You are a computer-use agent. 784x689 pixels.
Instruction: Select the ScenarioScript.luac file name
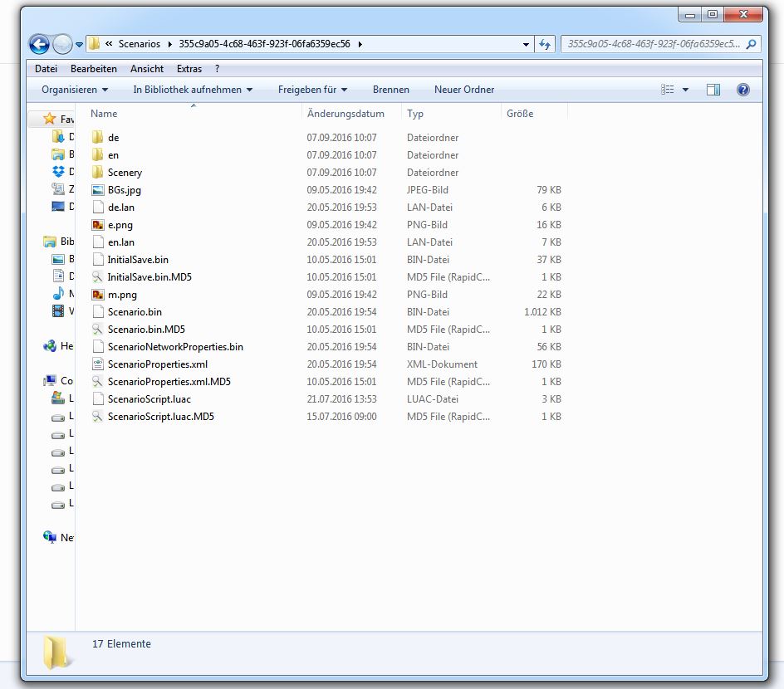tap(149, 399)
